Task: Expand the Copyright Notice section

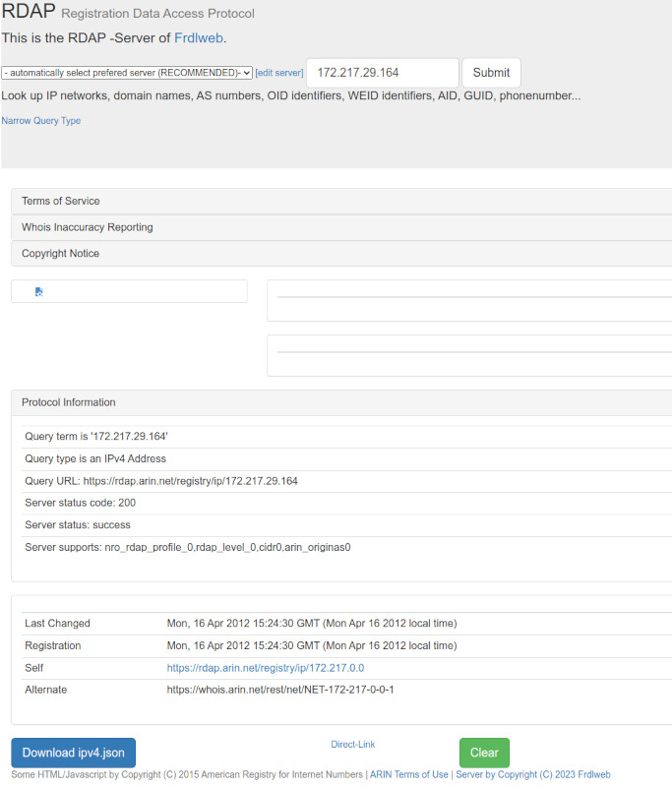Action: click(61, 254)
